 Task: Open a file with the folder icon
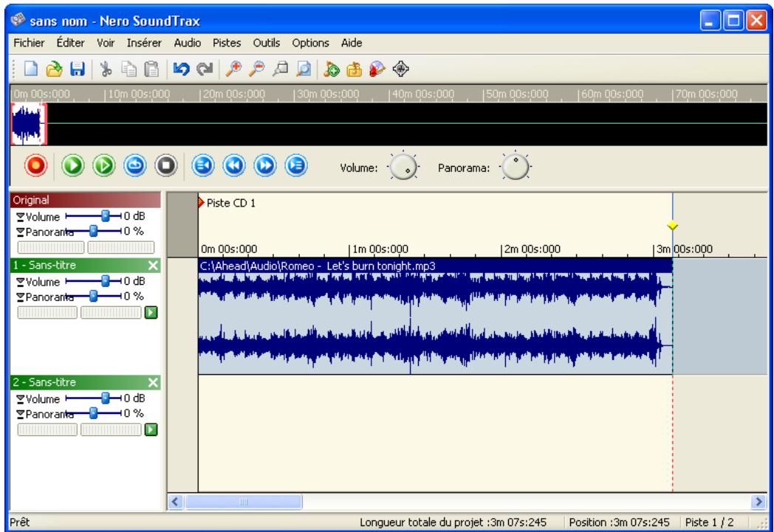54,69
